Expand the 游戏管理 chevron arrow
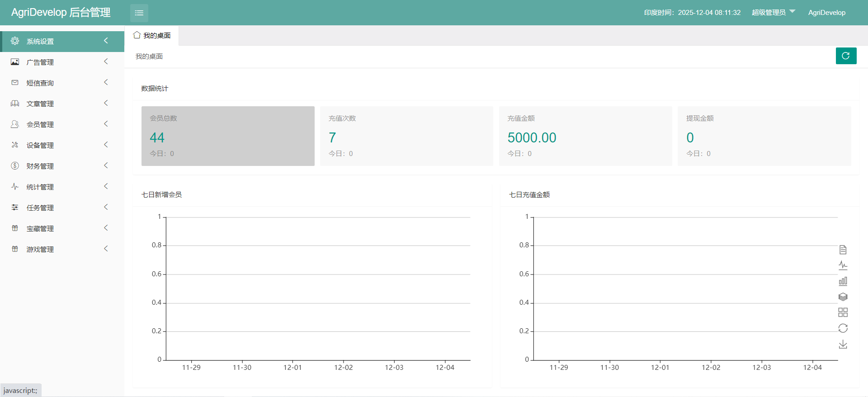 [106, 249]
